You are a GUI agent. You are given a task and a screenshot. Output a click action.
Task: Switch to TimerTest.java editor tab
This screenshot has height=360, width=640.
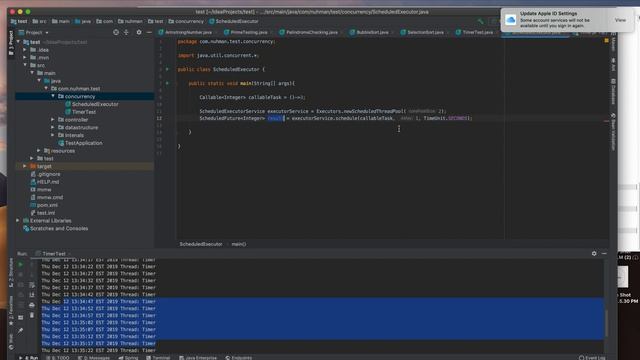pyautogui.click(x=477, y=32)
